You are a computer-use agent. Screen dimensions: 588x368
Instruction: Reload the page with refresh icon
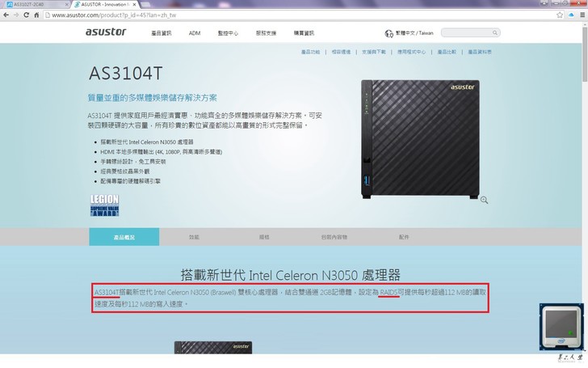[26, 15]
